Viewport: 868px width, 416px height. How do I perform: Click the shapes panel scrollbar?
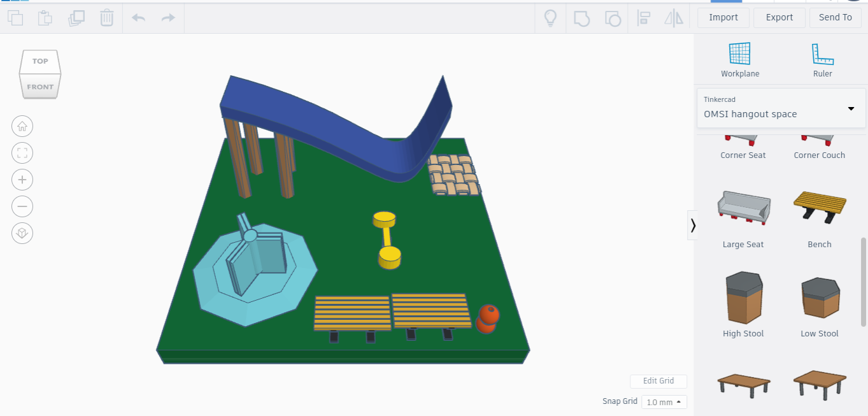pyautogui.click(x=864, y=282)
